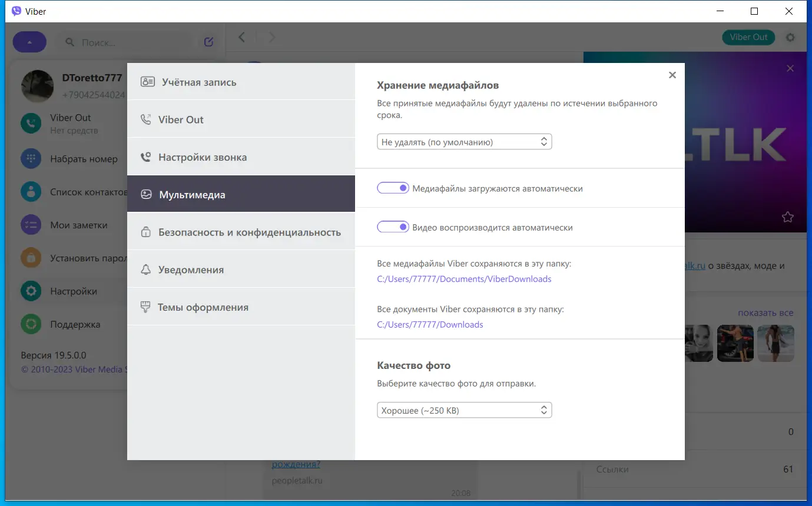The height and width of the screenshot is (506, 812).
Task: Open the Темы оформления settings section
Action: coord(203,307)
